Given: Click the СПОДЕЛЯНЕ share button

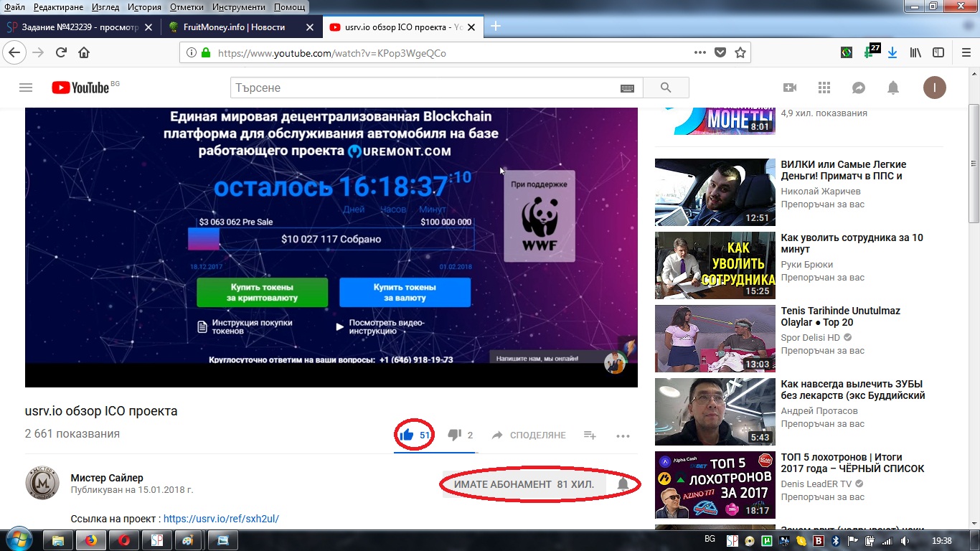Looking at the screenshot, I should coord(529,435).
